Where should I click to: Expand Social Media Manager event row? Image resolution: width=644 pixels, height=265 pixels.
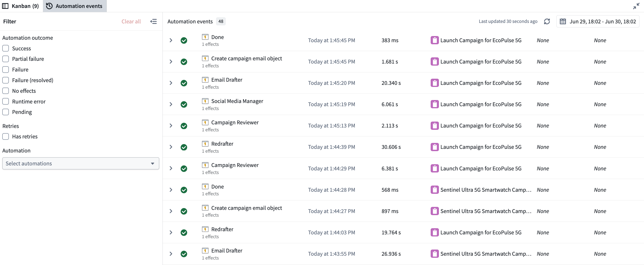coord(171,104)
